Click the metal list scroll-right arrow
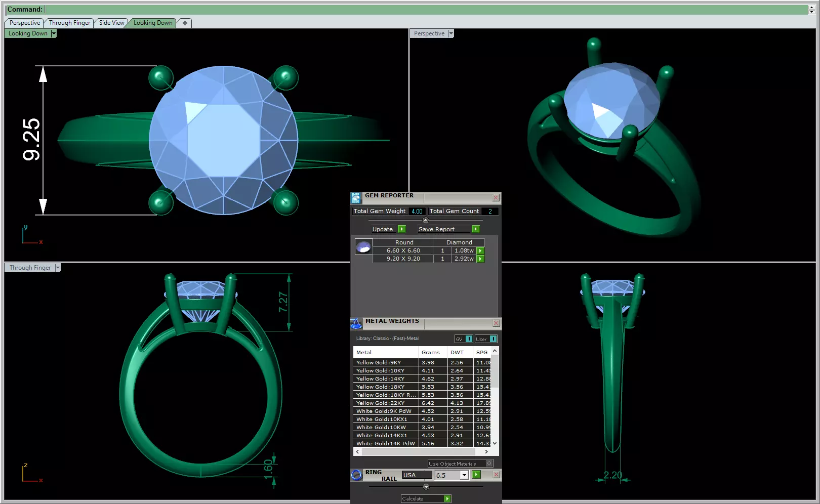Image resolution: width=820 pixels, height=504 pixels. pos(486,451)
